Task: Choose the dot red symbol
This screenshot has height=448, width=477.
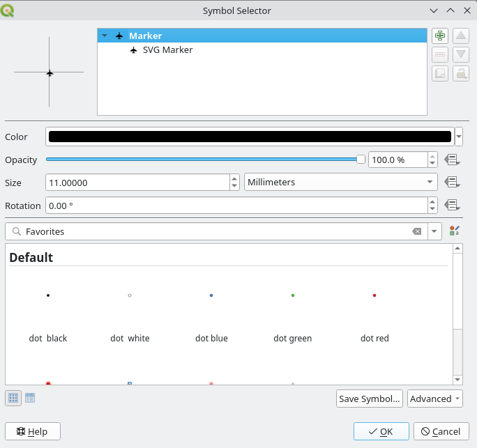Action: [x=374, y=314]
